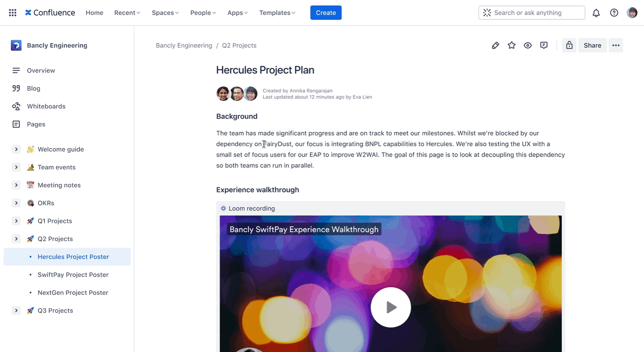This screenshot has width=644, height=352.
Task: Edit the page using the pencil icon
Action: (495, 45)
